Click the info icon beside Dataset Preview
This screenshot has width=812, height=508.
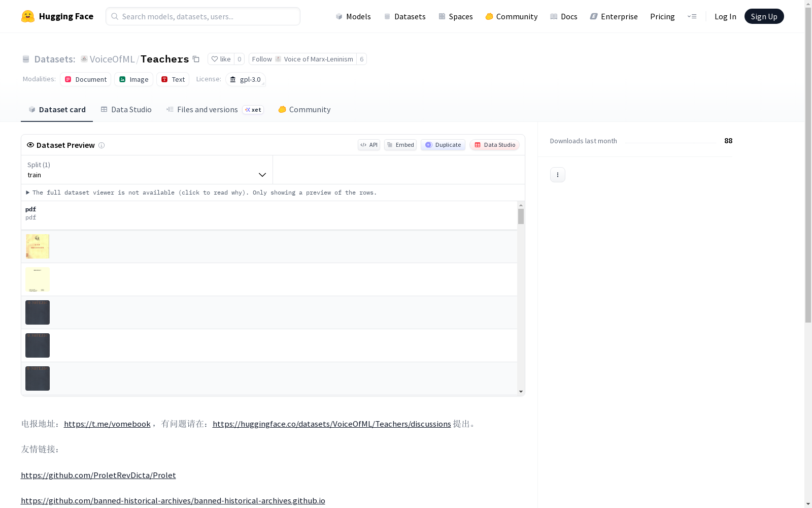tap(101, 145)
